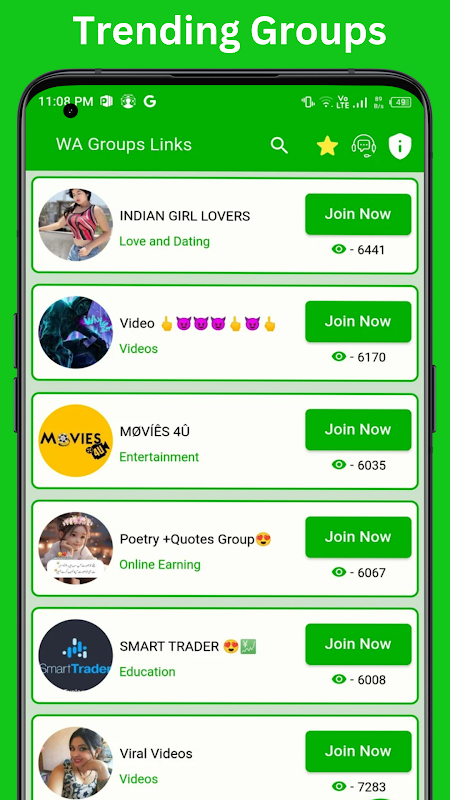Open the SmartTrader logo thumbnail
This screenshot has width=450, height=800.
(x=76, y=656)
